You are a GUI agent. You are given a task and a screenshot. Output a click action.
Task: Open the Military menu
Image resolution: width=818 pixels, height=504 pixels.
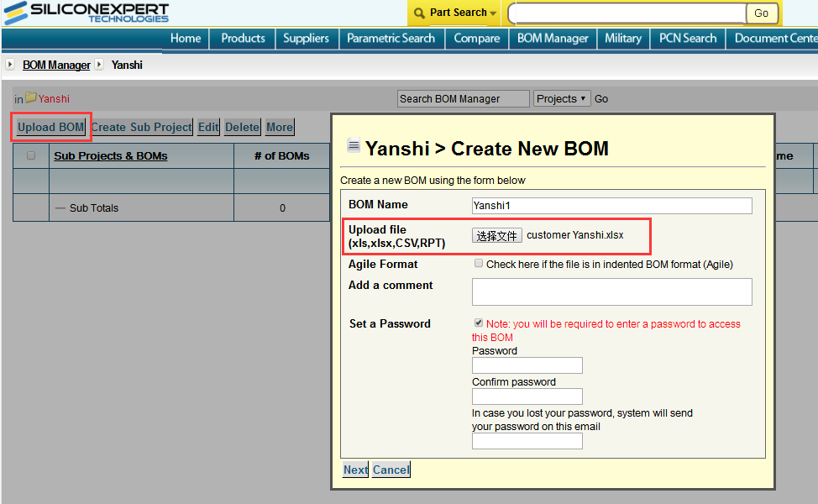coord(623,38)
